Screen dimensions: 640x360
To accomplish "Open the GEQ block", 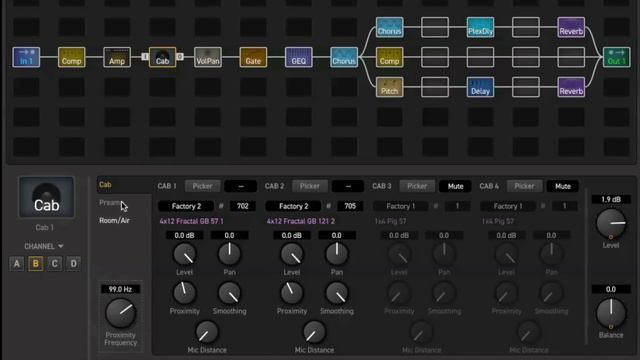I will pyautogui.click(x=299, y=57).
